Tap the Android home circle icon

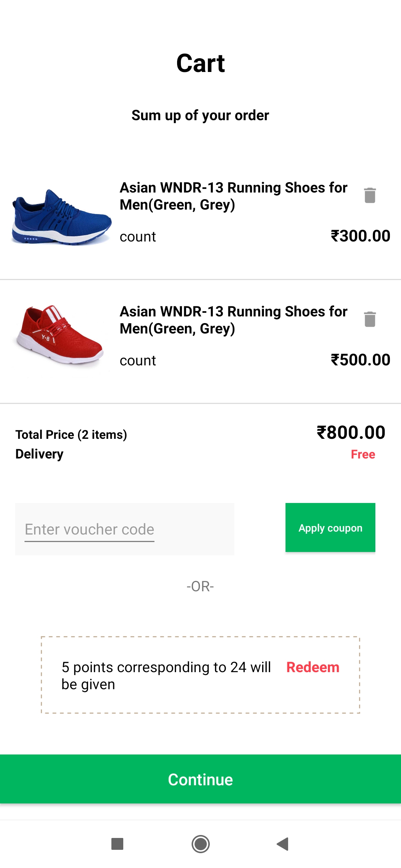tap(200, 844)
